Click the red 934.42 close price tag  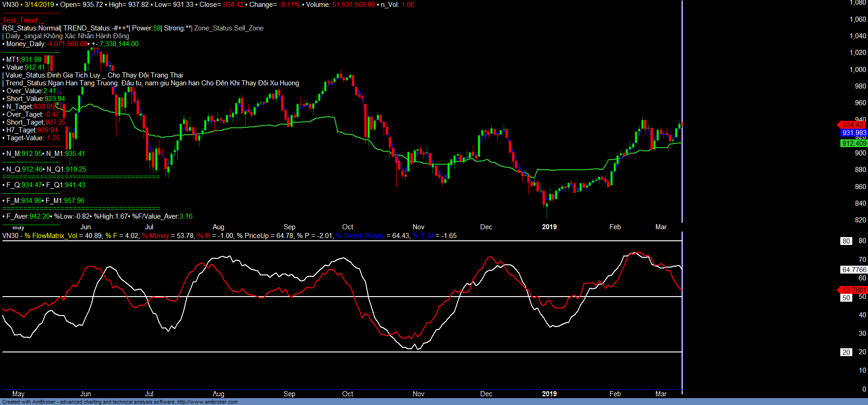tap(852, 125)
